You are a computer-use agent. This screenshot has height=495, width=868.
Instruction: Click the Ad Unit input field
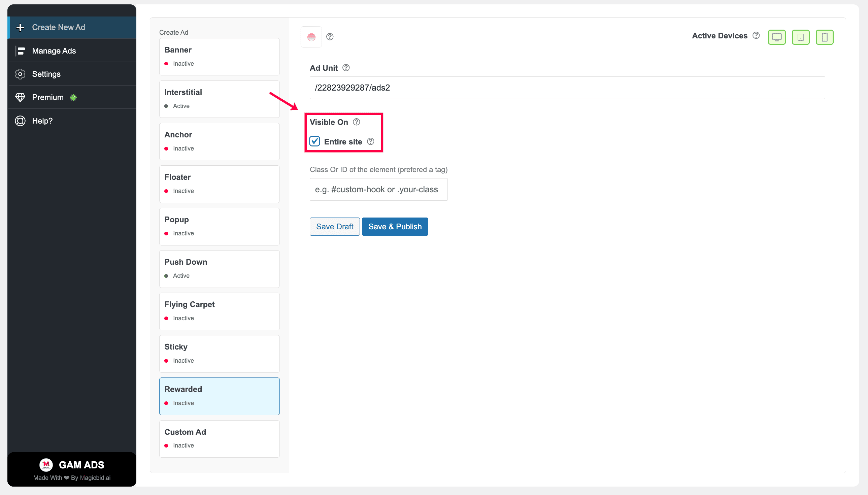(567, 88)
